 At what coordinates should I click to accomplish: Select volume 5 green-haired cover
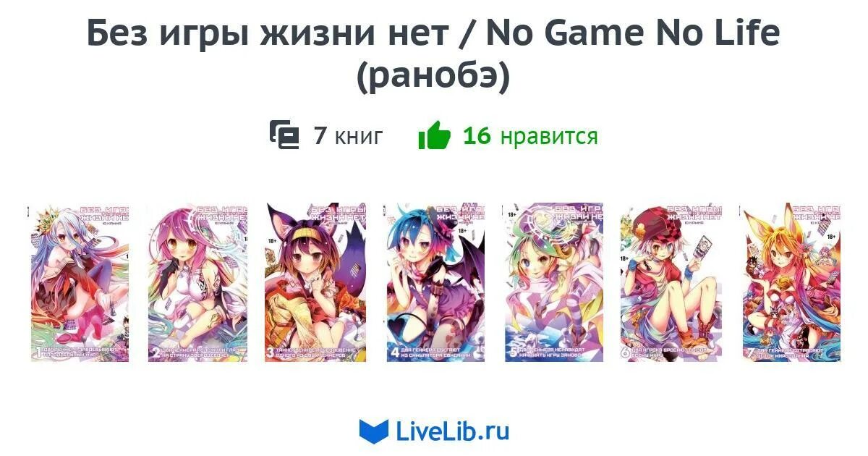(553, 283)
